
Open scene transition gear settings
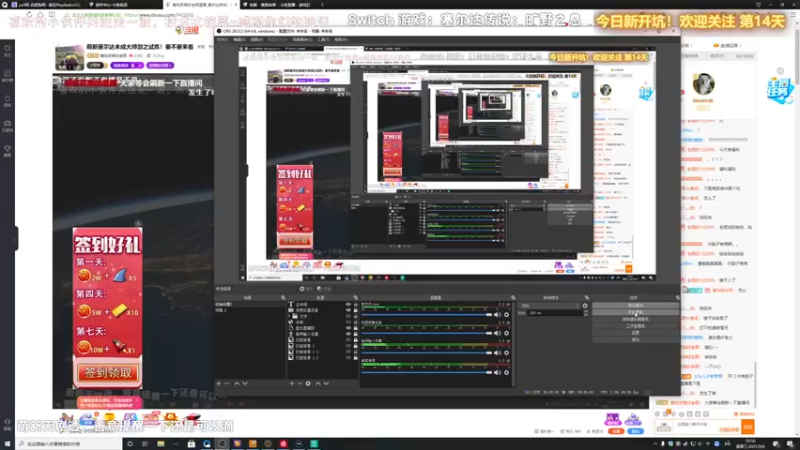click(585, 306)
